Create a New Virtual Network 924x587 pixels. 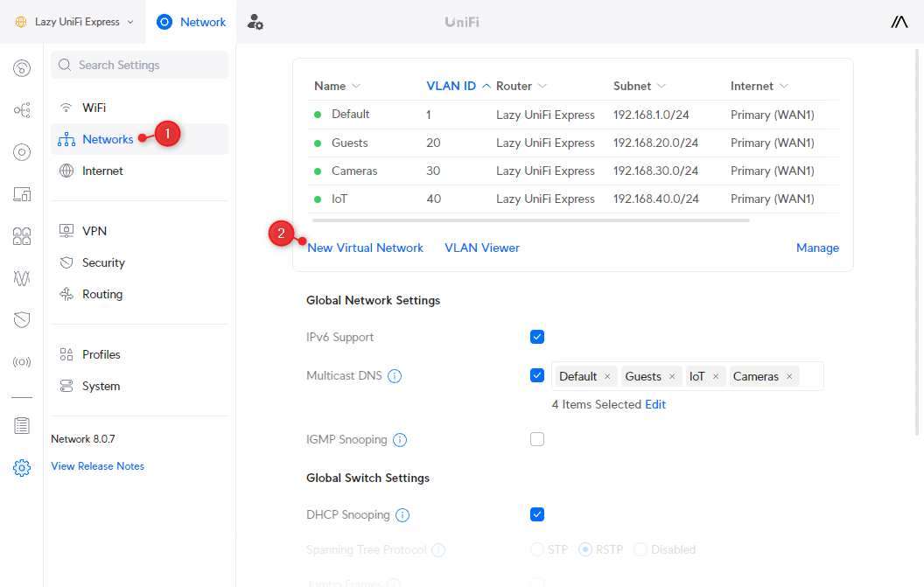[x=365, y=248]
